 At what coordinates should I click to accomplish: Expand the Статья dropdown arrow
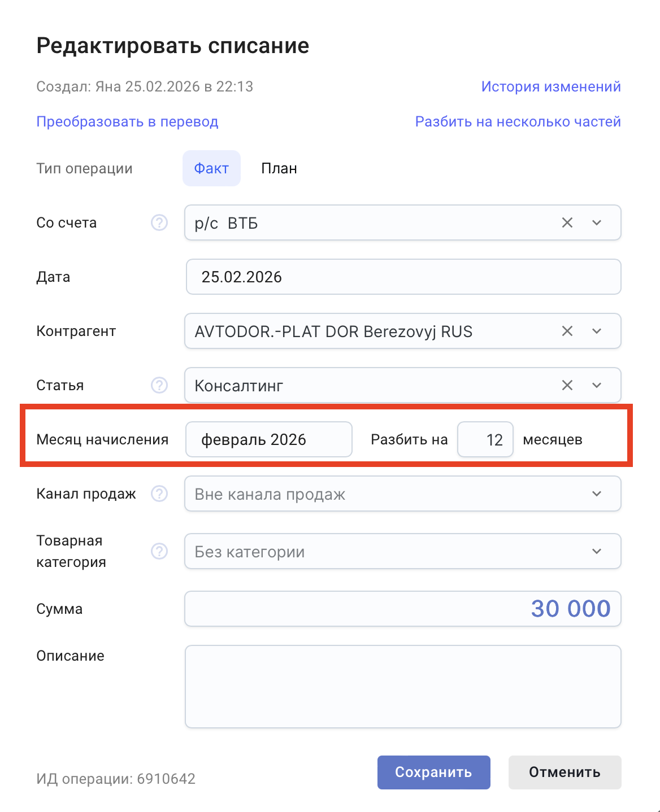click(x=597, y=386)
